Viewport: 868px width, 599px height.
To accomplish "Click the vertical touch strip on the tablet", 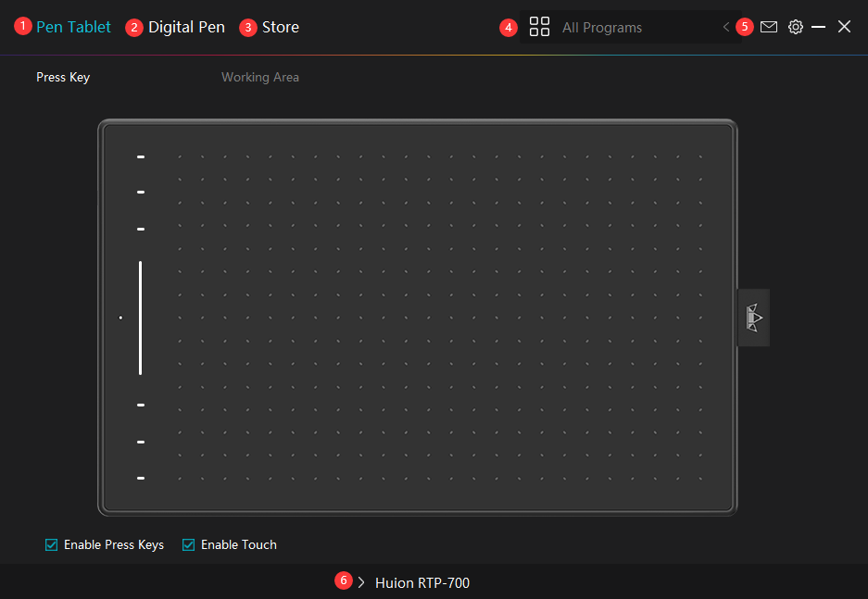I will pyautogui.click(x=141, y=318).
